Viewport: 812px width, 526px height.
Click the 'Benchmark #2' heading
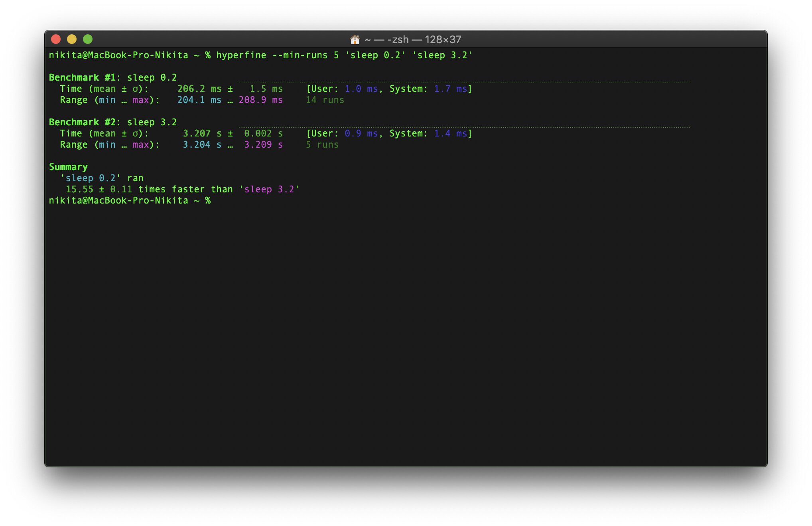pyautogui.click(x=82, y=122)
